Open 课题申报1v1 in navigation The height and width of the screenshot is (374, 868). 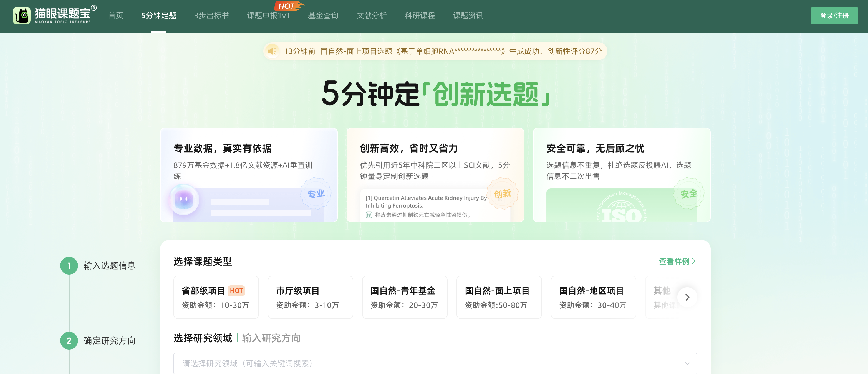coord(268,16)
